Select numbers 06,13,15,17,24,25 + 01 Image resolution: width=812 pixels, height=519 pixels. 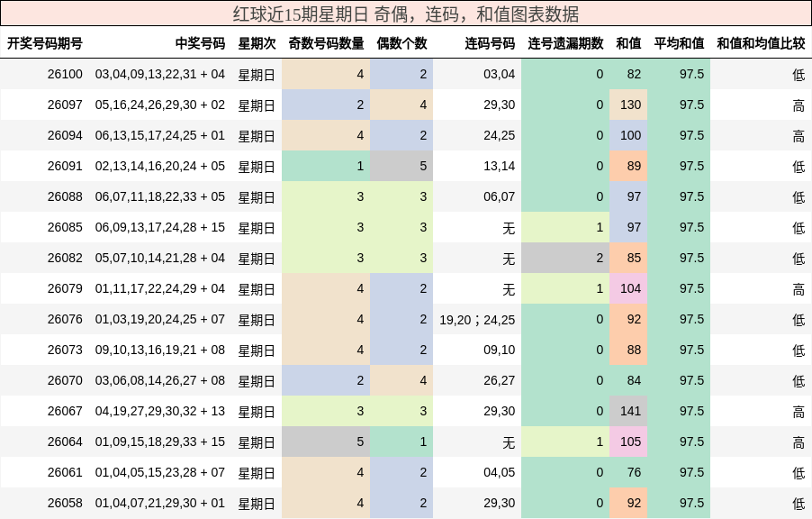click(x=160, y=135)
